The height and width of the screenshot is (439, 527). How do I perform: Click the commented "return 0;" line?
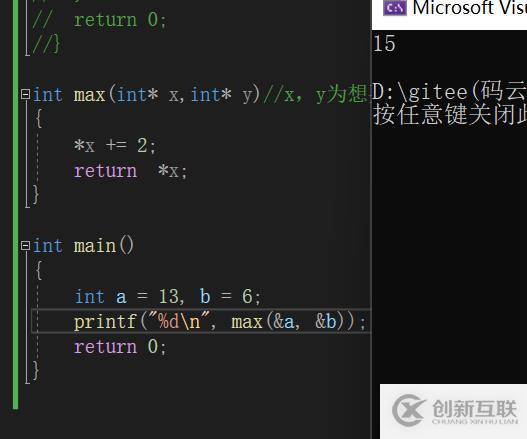pos(99,19)
